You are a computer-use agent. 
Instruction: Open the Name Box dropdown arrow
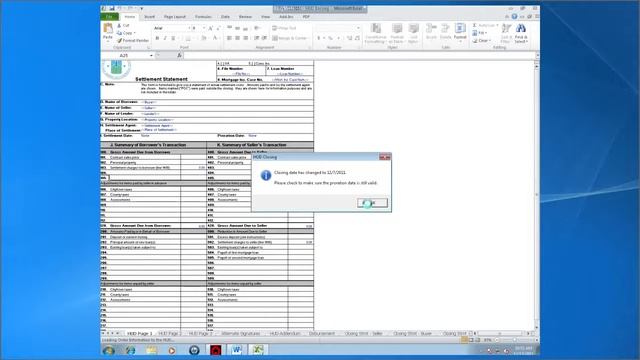click(x=151, y=55)
